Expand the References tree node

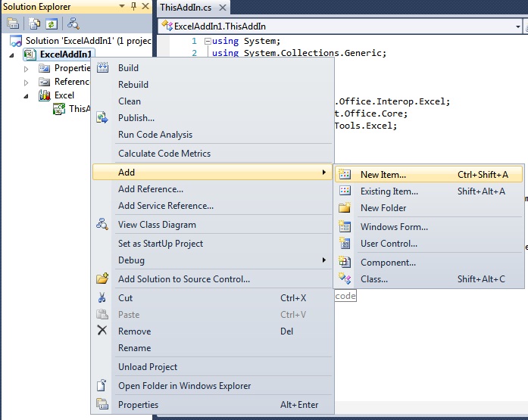pyautogui.click(x=27, y=82)
